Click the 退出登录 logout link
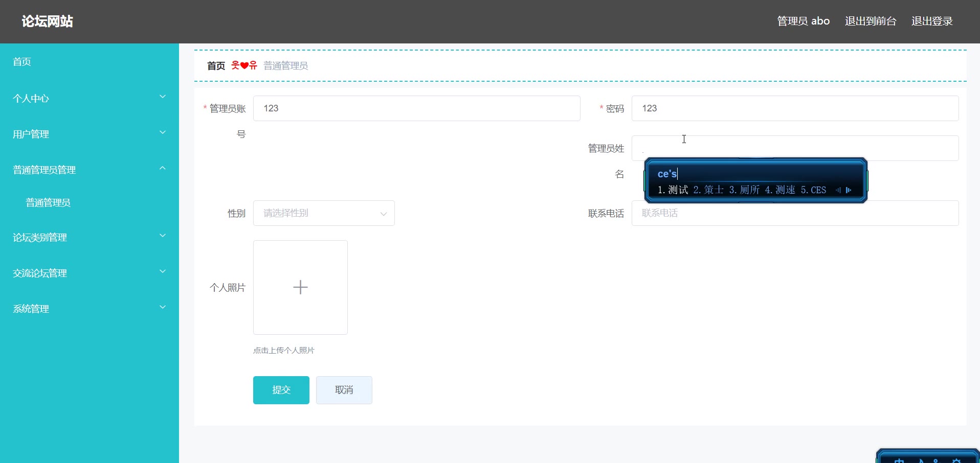Viewport: 980px width, 463px height. click(x=931, y=21)
